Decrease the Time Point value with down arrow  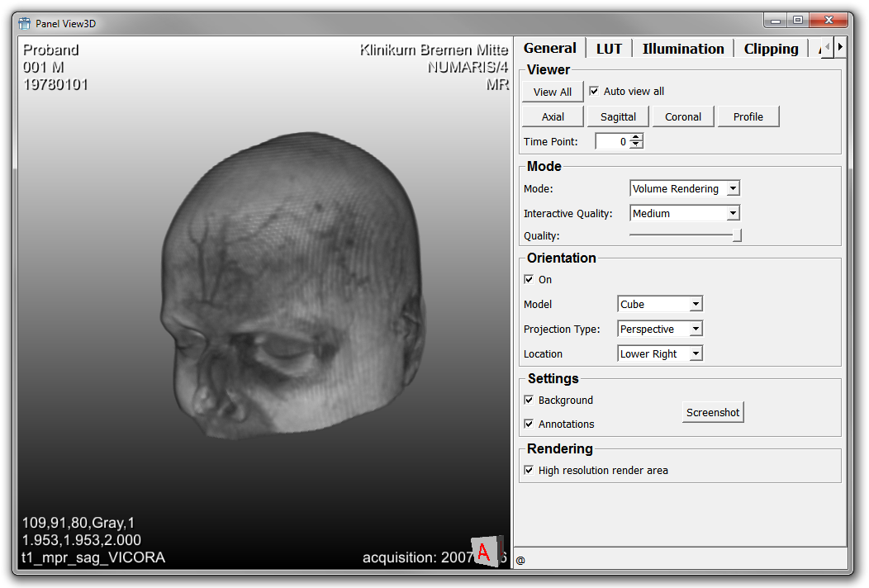coord(636,145)
